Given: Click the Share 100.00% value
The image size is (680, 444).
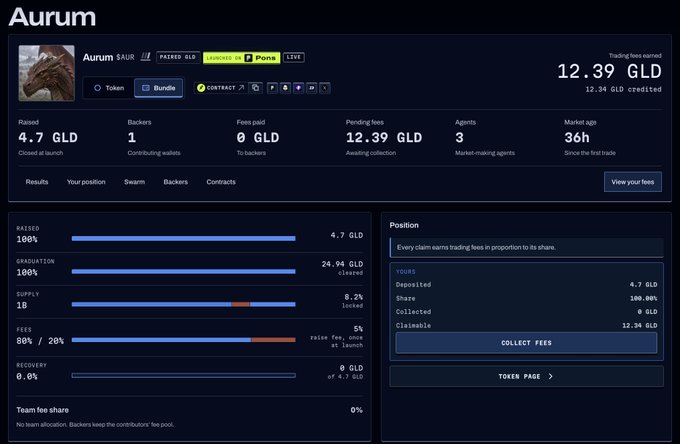Looking at the screenshot, I should click(644, 298).
